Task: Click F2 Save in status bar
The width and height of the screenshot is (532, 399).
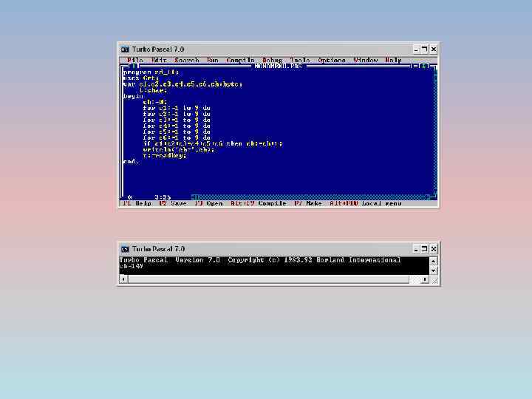Action: (x=173, y=203)
